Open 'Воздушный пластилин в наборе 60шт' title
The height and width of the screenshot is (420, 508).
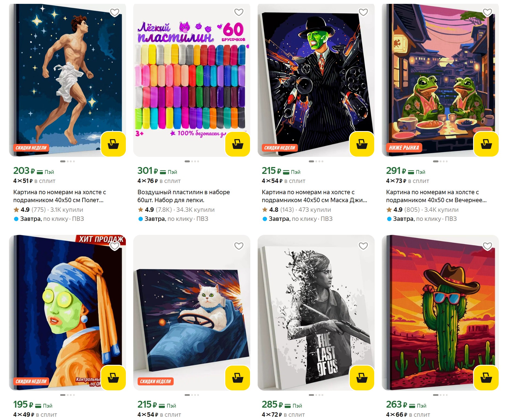[184, 196]
